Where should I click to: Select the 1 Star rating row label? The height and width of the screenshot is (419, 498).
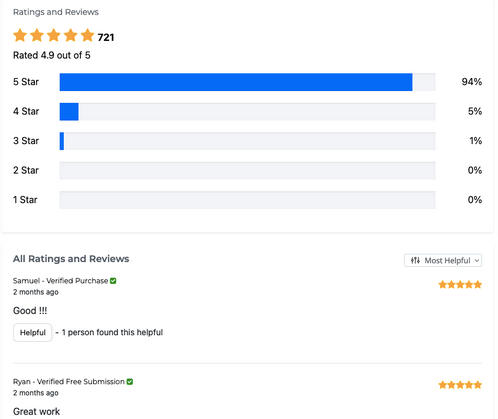coord(25,200)
